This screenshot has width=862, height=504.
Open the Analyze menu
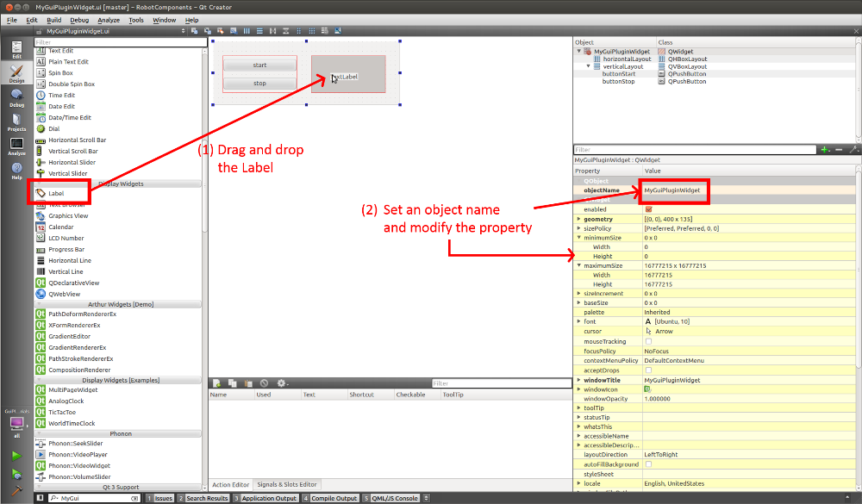[109, 20]
